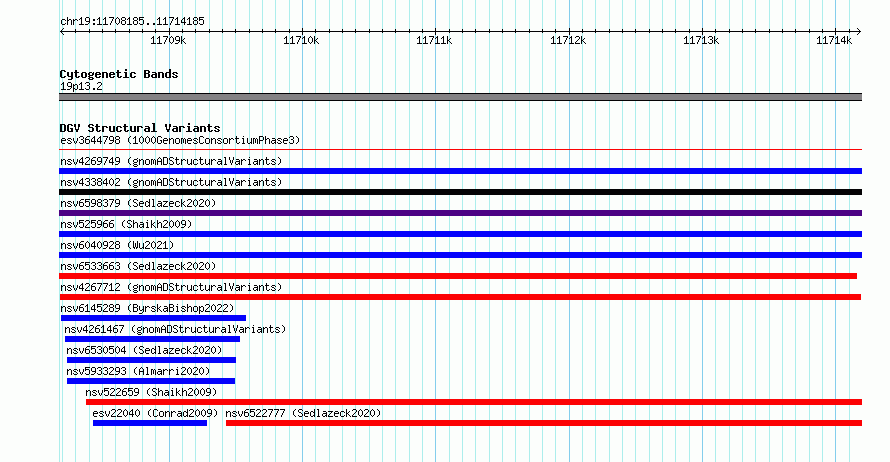Click the purple nsv6598379 variant bar
The width and height of the screenshot is (890, 462).
(x=460, y=213)
